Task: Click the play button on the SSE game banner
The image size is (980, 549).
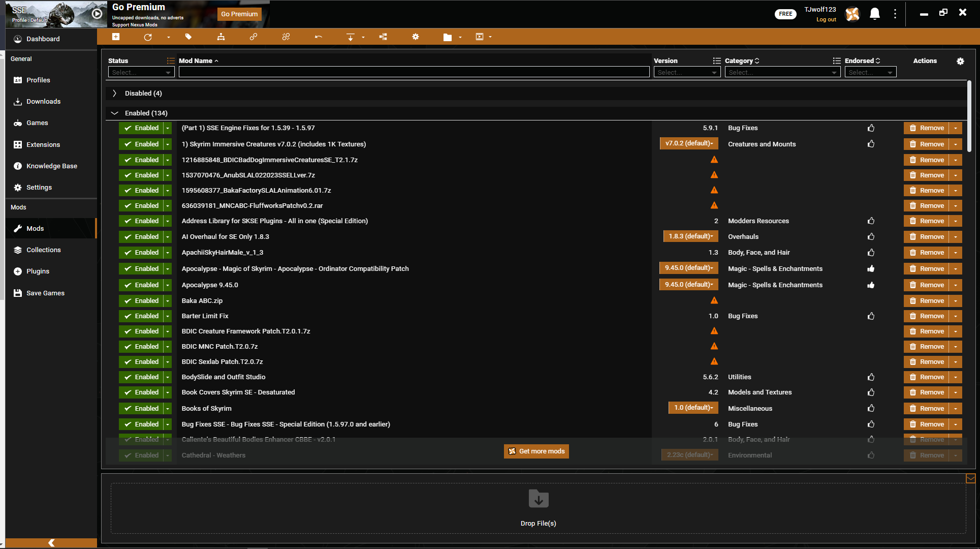Action: click(x=97, y=14)
